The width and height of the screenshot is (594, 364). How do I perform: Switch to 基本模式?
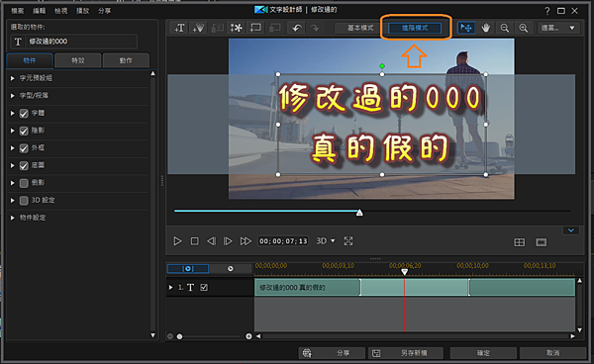pyautogui.click(x=360, y=28)
